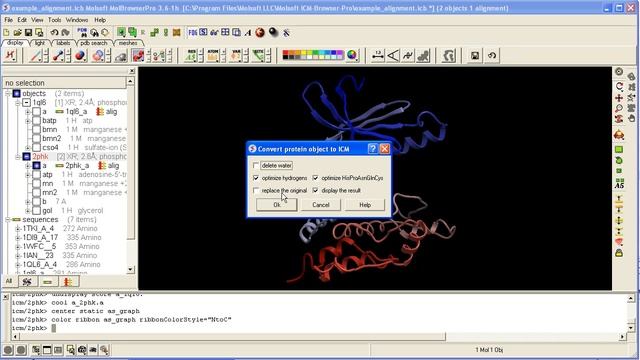Screen dimensions: 640x360
Task: Select the CPK space-fill sphere tool
Action: [x=80, y=56]
